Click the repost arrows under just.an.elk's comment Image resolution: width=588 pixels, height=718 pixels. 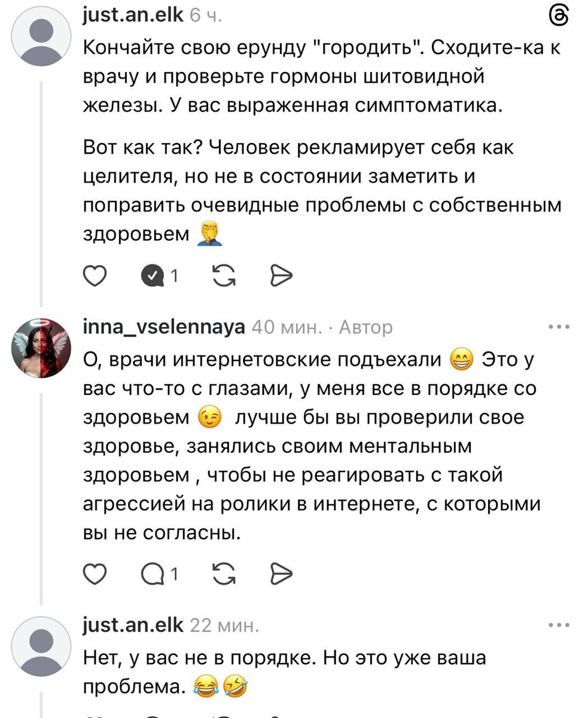click(x=222, y=276)
